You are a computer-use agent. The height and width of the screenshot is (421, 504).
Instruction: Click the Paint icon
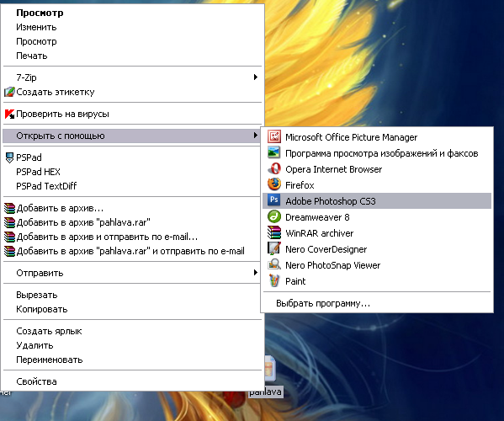click(x=274, y=280)
